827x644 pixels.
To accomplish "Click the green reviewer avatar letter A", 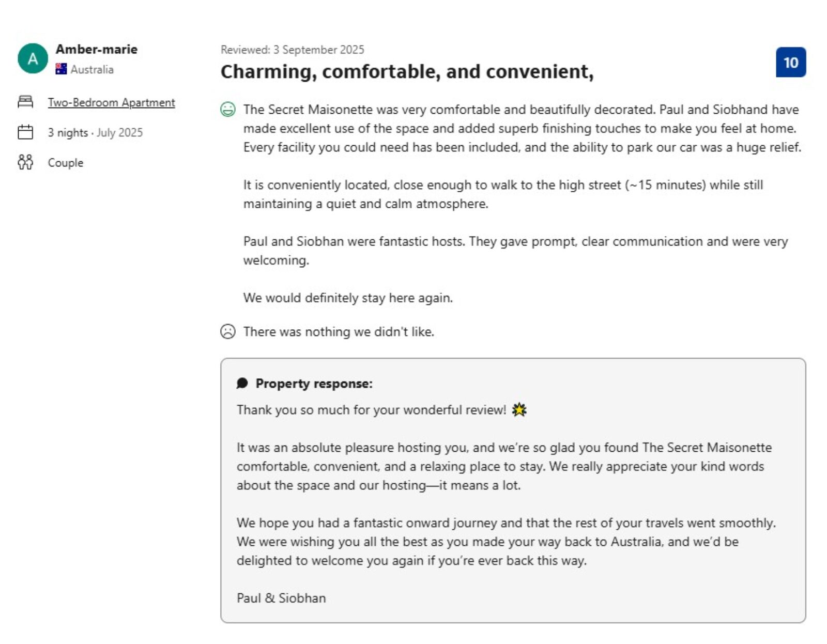I will 33,58.
